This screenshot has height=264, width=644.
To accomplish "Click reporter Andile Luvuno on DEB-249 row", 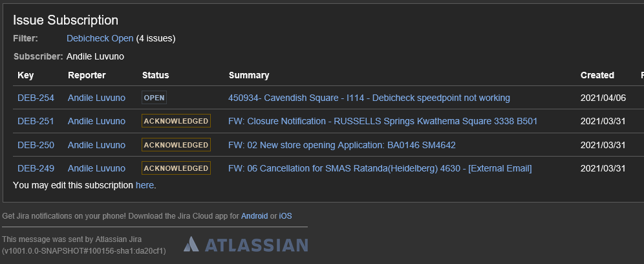I will 96,168.
